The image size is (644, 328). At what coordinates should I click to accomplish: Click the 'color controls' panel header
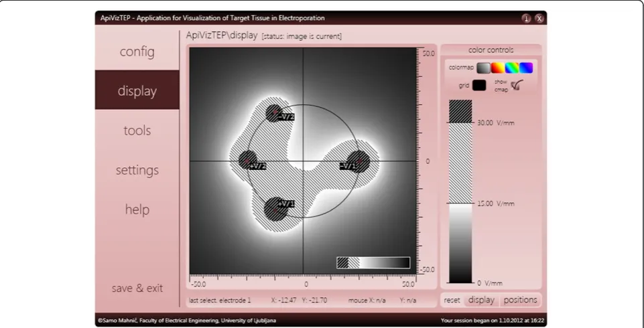click(x=491, y=50)
